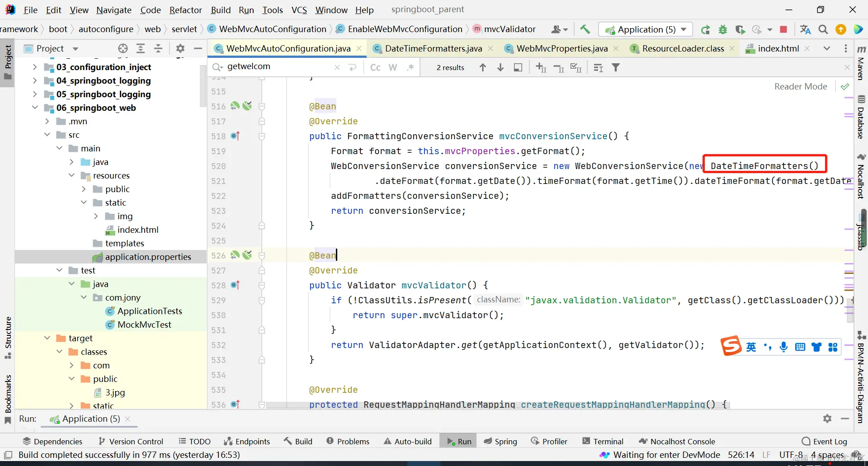
Task: Open the user account icon in toolbar
Action: click(559, 29)
